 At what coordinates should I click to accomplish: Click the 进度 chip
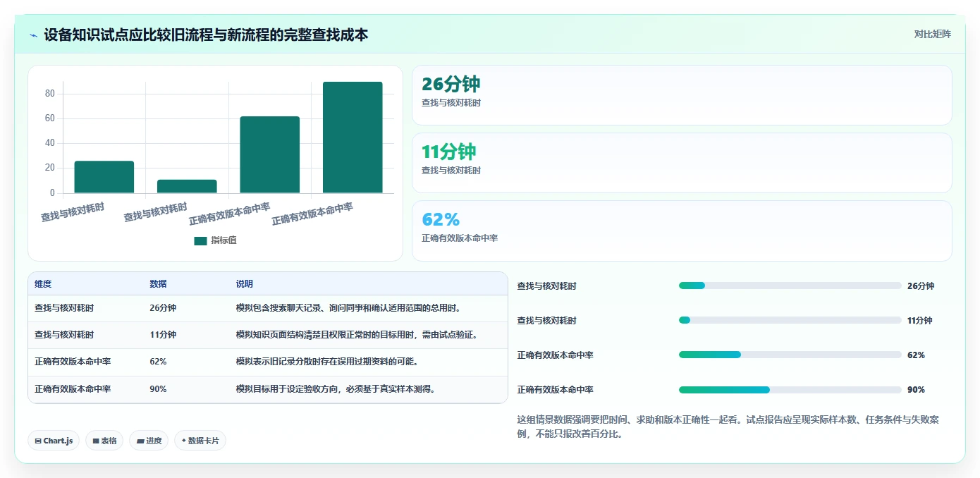[x=149, y=441]
